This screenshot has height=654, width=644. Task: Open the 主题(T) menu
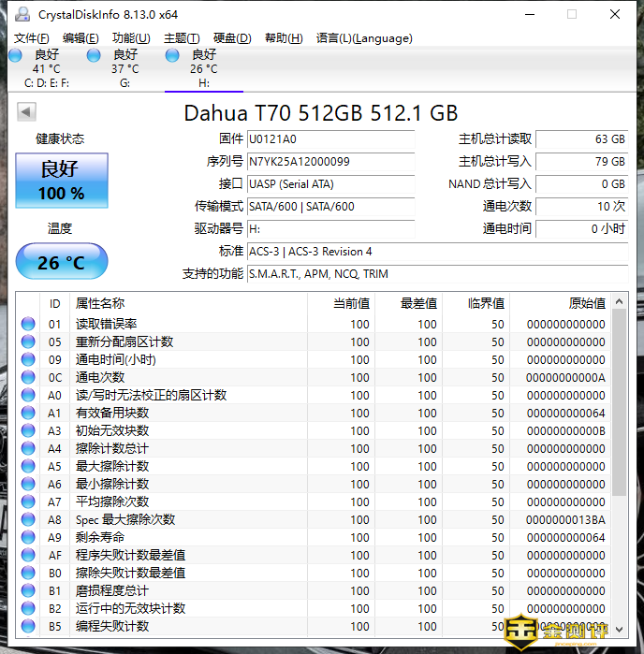[x=182, y=38]
